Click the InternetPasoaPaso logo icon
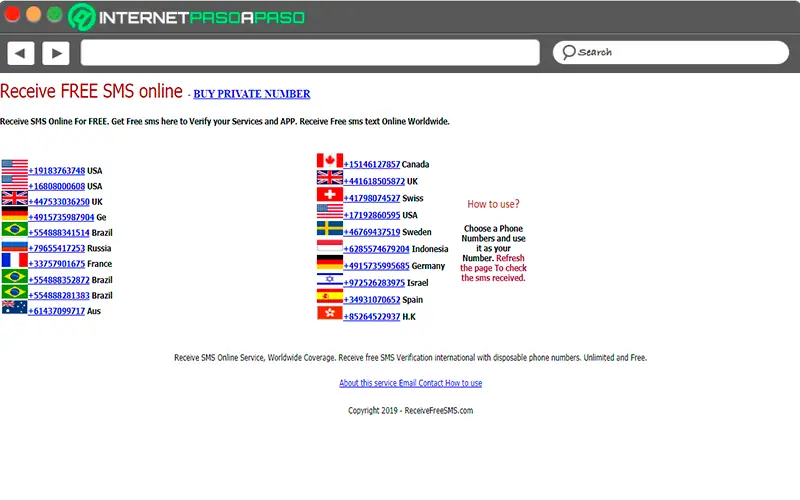This screenshot has height=500, width=800. point(82,17)
